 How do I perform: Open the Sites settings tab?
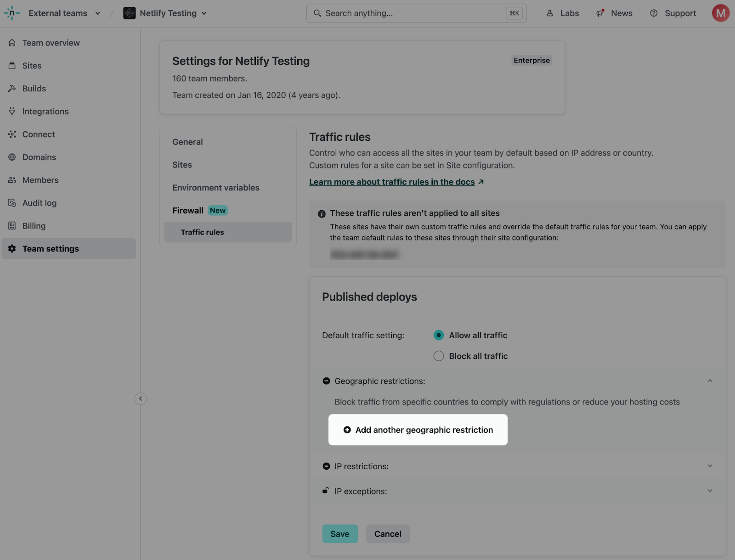pyautogui.click(x=182, y=165)
